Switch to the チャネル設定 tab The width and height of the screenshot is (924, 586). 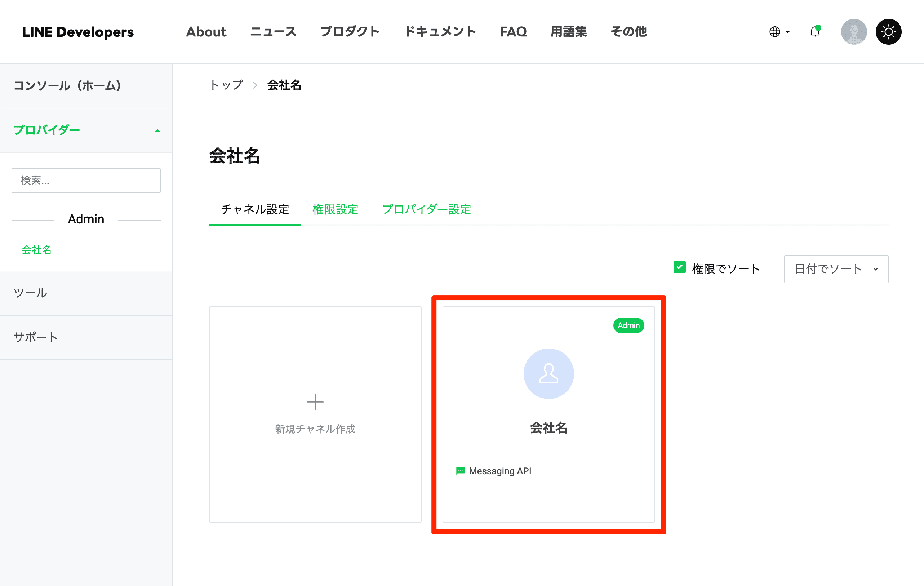(x=255, y=209)
